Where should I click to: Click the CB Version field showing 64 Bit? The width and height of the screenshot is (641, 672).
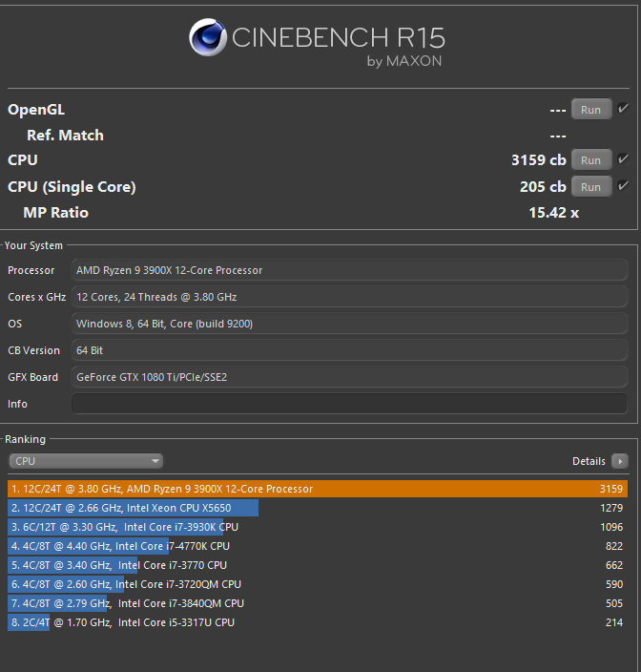(349, 350)
